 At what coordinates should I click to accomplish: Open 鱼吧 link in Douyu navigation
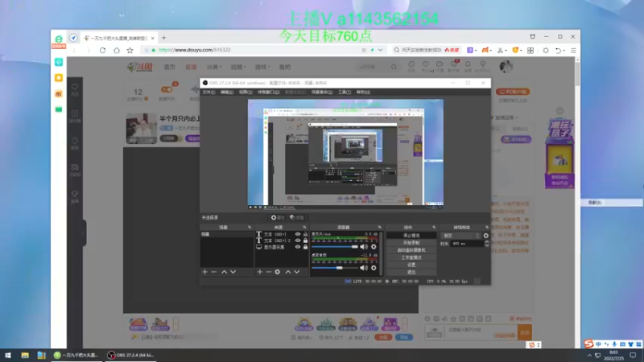pyautogui.click(x=285, y=67)
